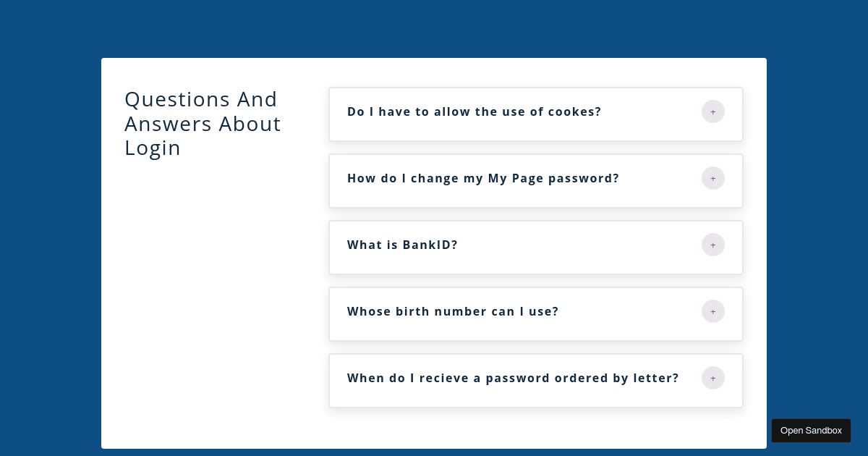Click the Open Sandbox button

[811, 431]
